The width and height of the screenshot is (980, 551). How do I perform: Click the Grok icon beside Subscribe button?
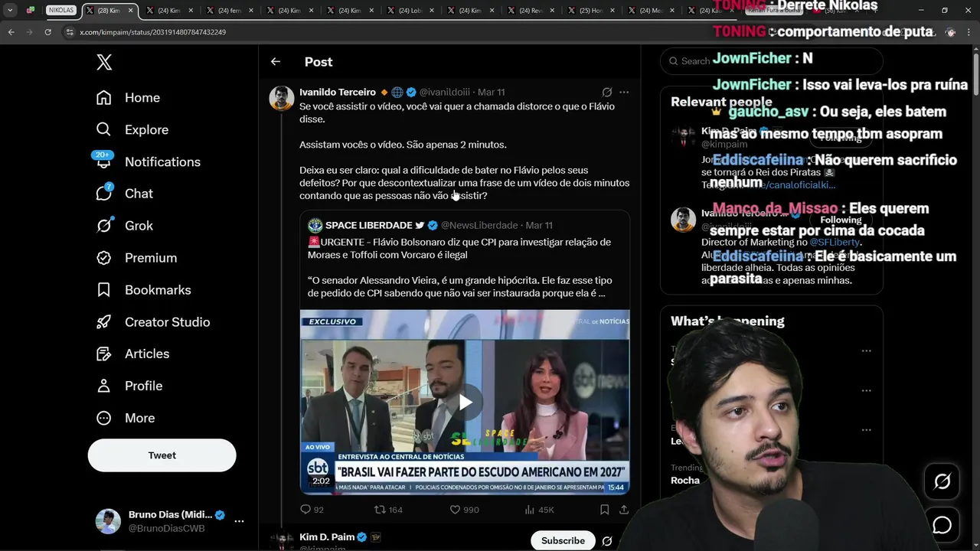(607, 541)
